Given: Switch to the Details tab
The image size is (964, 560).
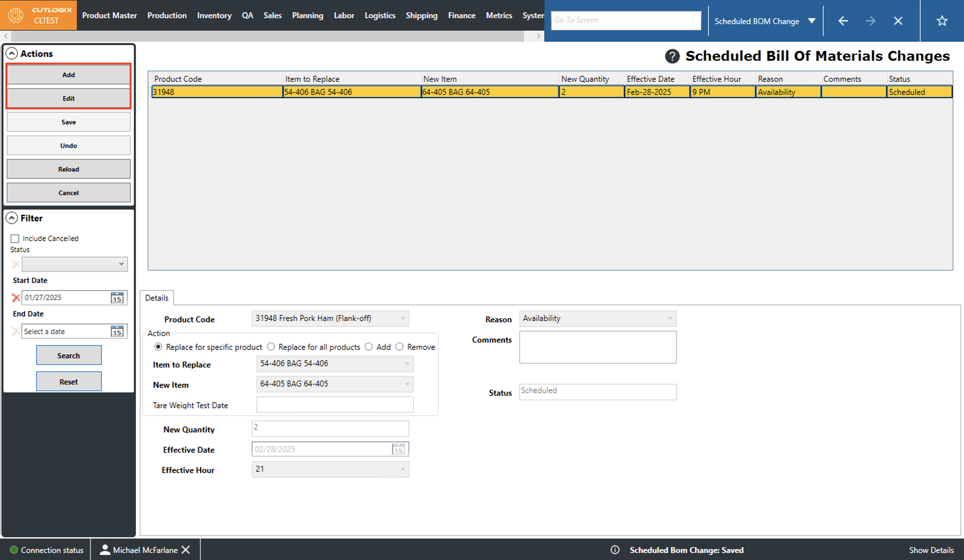Looking at the screenshot, I should point(156,298).
